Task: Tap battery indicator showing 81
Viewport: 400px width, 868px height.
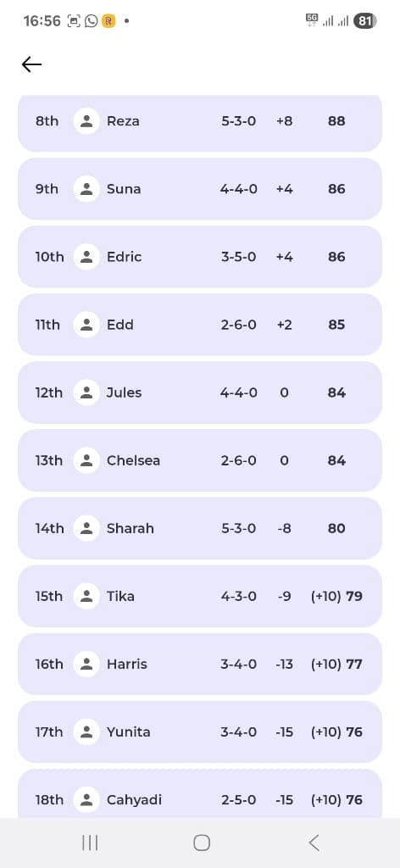Action: click(364, 21)
